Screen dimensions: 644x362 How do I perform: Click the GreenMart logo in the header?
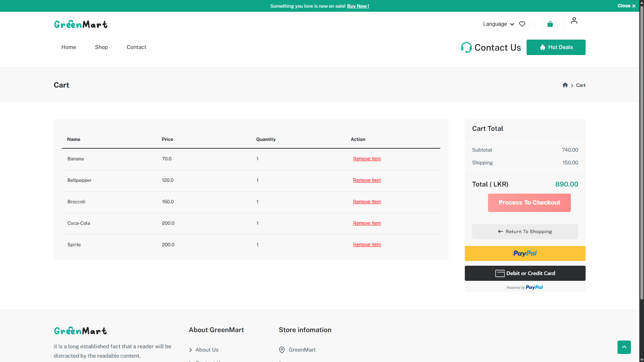coord(81,24)
